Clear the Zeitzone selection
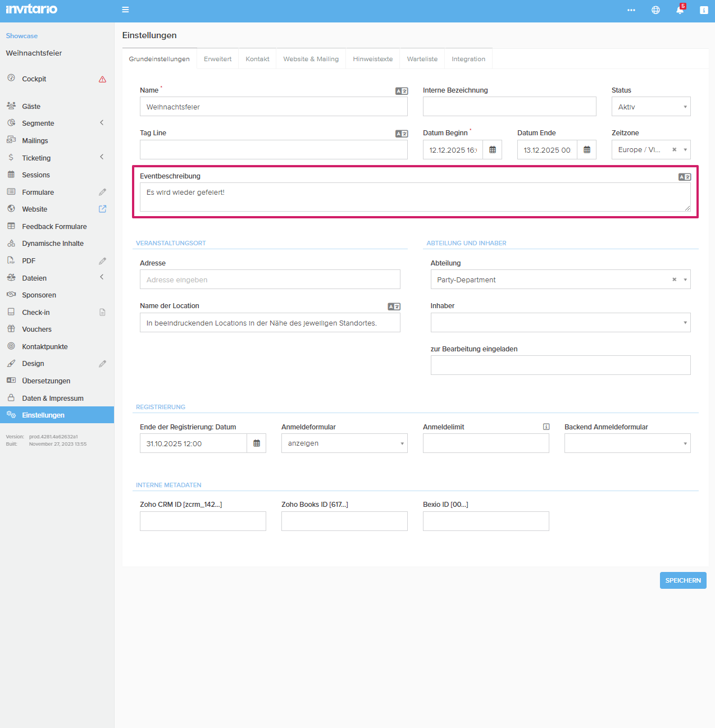The height and width of the screenshot is (728, 715). (x=674, y=150)
